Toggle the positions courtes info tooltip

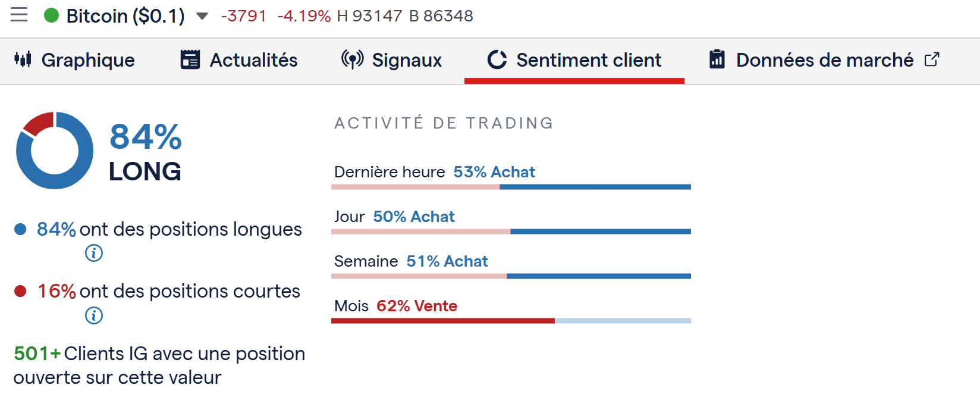[93, 315]
